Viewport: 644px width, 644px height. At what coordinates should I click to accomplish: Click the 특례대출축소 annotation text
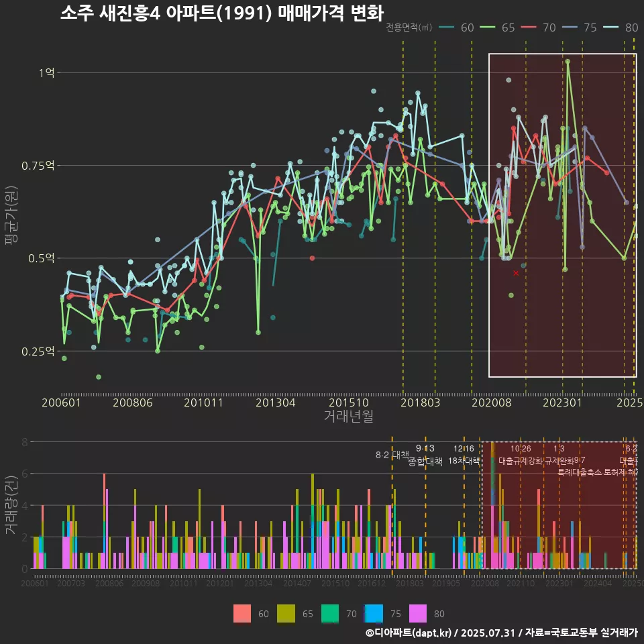(x=580, y=472)
